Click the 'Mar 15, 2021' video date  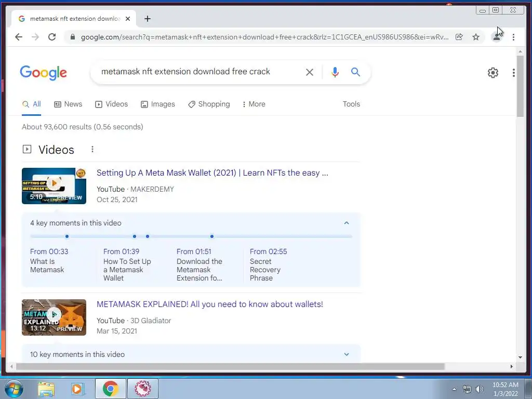point(117,331)
